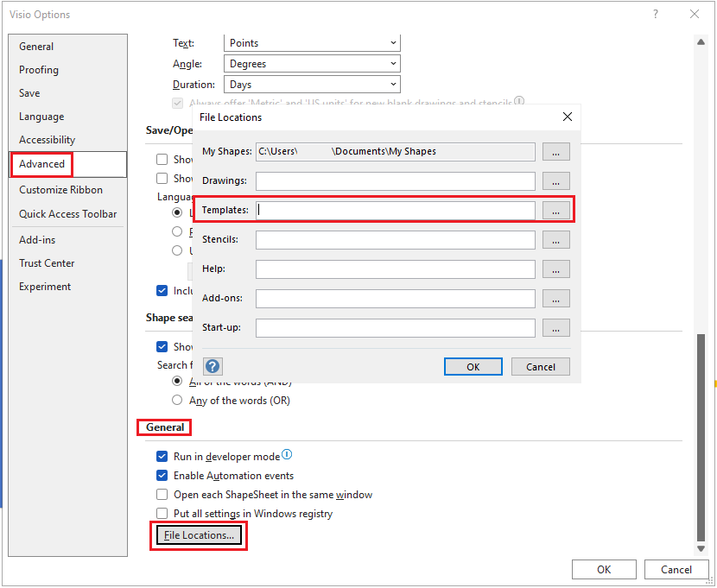Click the scrollbar down arrow

click(701, 548)
